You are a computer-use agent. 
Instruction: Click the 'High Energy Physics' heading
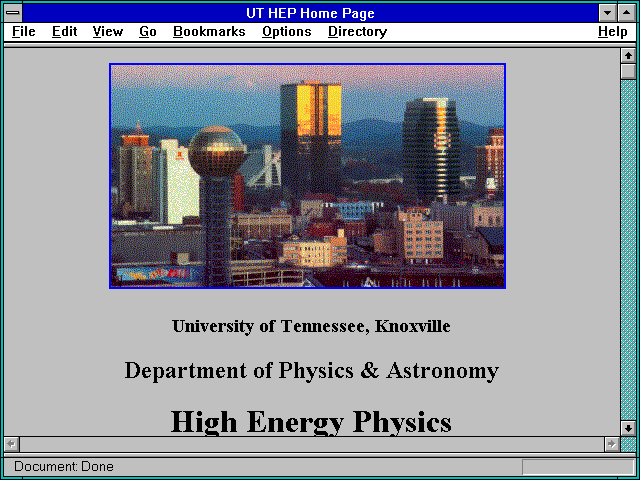tap(311, 421)
